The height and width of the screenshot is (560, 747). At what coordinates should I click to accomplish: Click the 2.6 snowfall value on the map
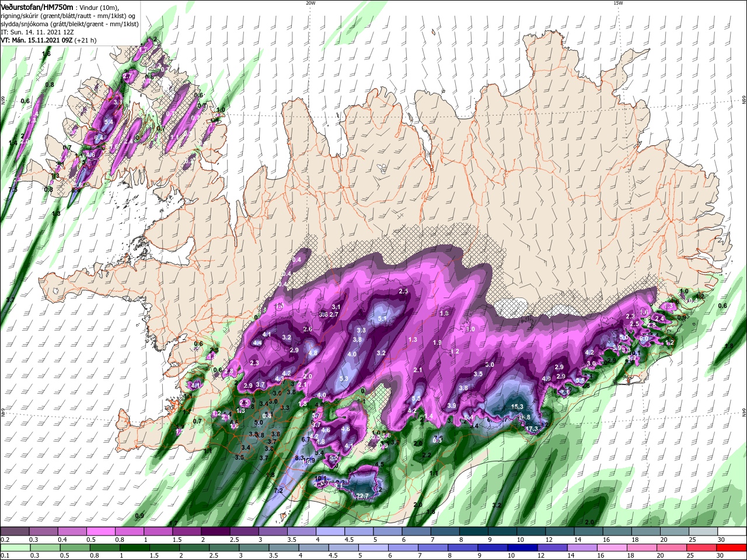pos(308,330)
